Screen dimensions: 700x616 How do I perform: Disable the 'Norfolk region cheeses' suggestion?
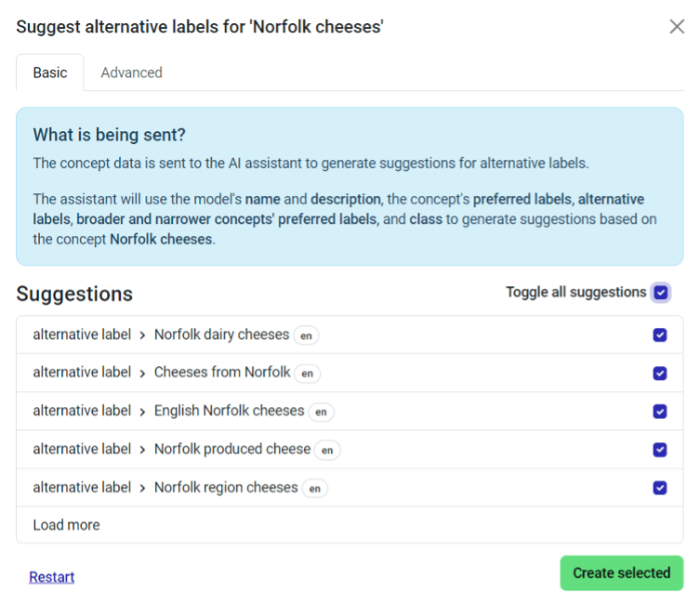[660, 488]
